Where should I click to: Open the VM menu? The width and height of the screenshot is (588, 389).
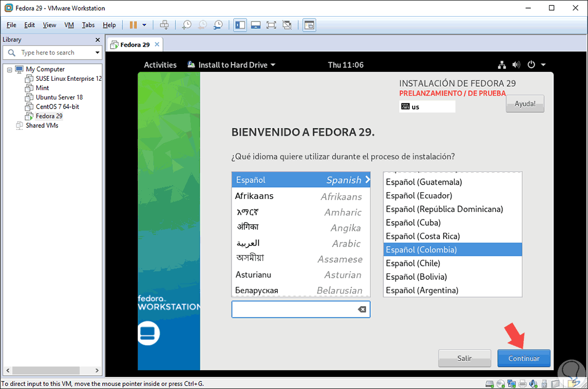point(68,25)
